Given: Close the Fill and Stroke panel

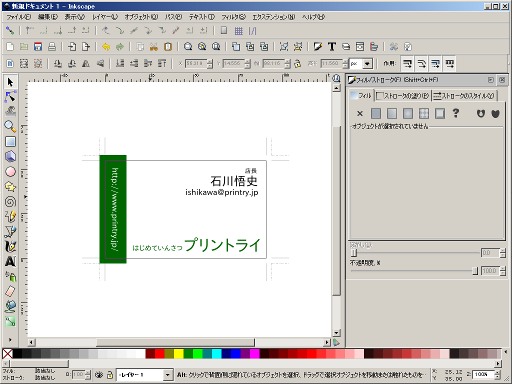Looking at the screenshot, I should click(502, 80).
